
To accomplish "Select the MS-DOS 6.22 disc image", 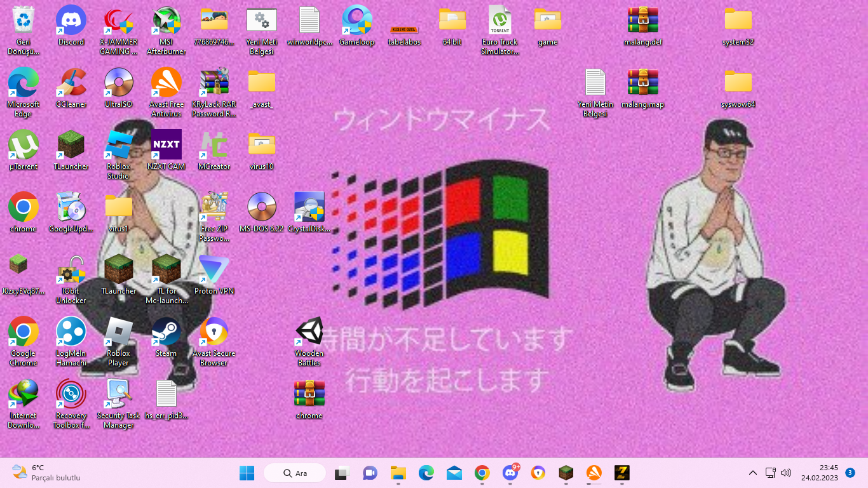I will pos(262,212).
